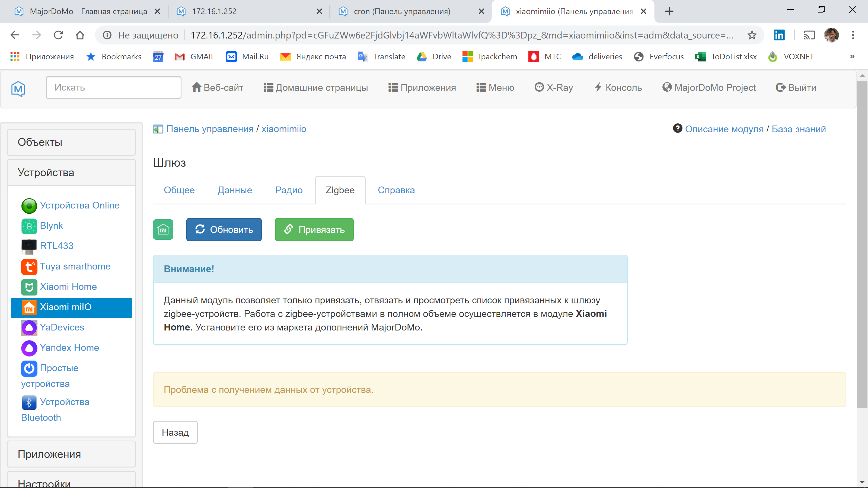Screen dimensions: 868x488
Task: Click the green house icon near Обновить
Action: point(163,229)
